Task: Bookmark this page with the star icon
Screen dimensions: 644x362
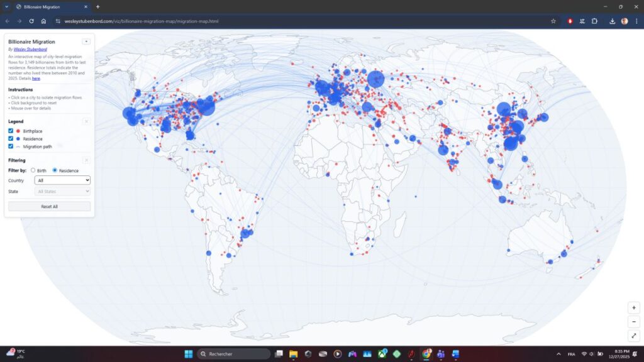Action: point(553,21)
